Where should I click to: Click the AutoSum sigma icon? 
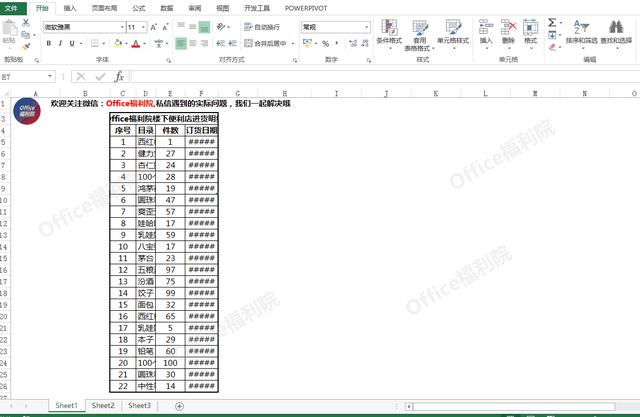click(551, 22)
